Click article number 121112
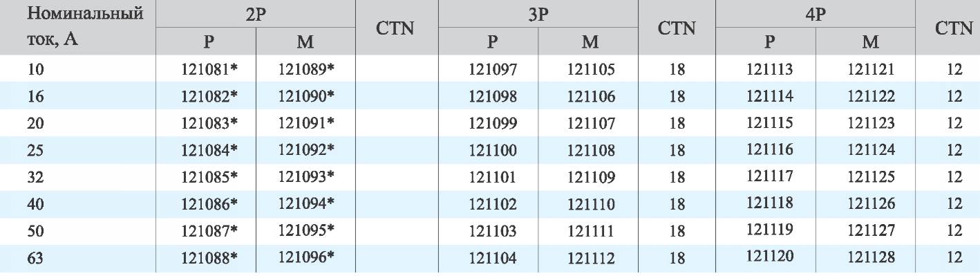This screenshot has height=276, width=980. 591,258
